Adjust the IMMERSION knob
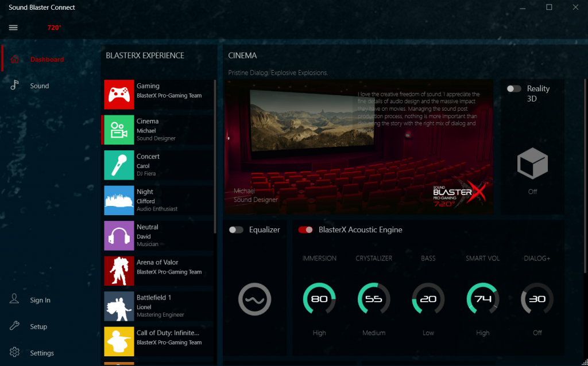 click(319, 299)
